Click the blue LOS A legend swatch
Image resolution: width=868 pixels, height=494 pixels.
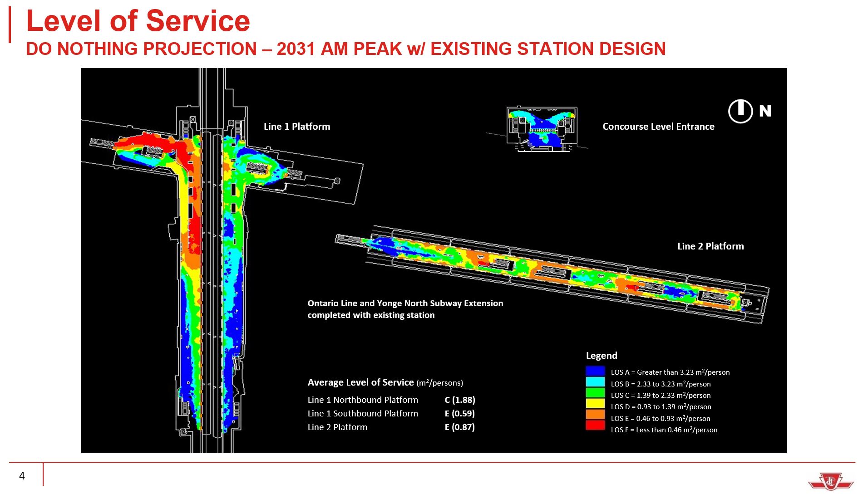coord(595,371)
